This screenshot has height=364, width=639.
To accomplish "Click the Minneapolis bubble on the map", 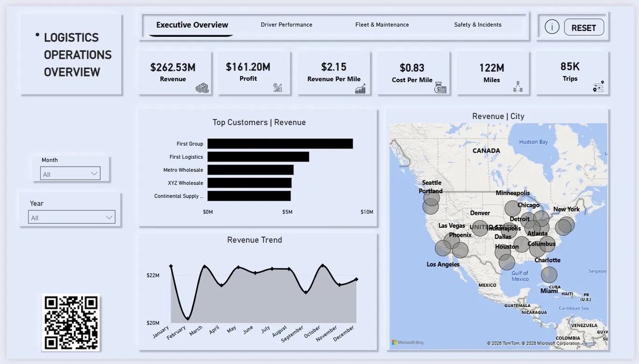I will pos(512,209).
